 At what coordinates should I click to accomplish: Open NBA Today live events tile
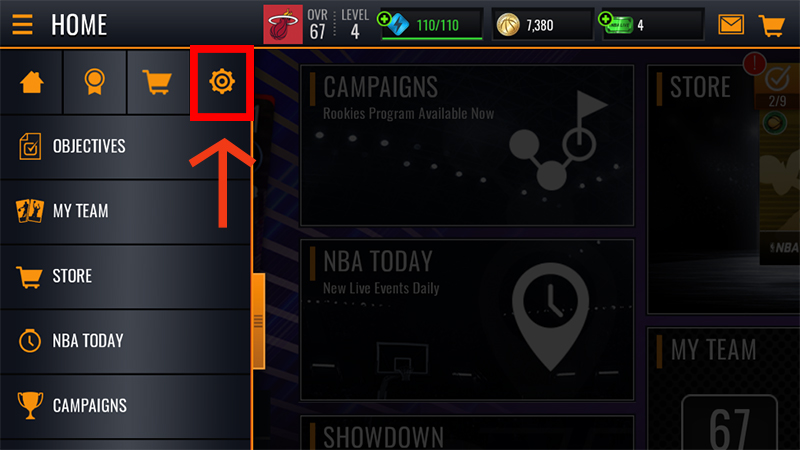click(467, 320)
